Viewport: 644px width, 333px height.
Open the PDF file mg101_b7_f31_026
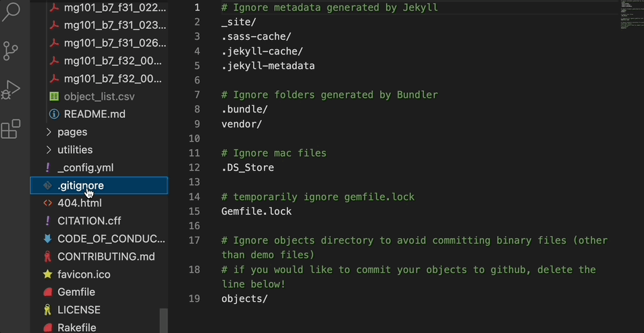click(x=115, y=43)
